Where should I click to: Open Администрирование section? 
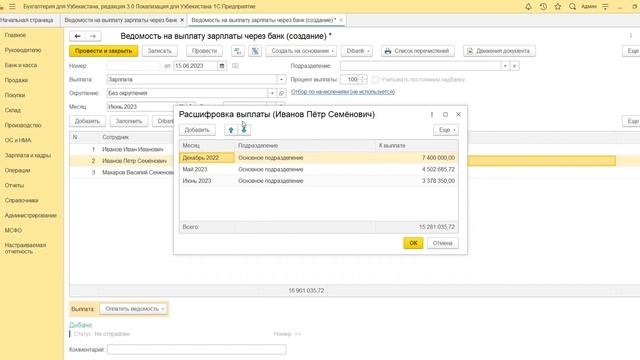point(31,215)
